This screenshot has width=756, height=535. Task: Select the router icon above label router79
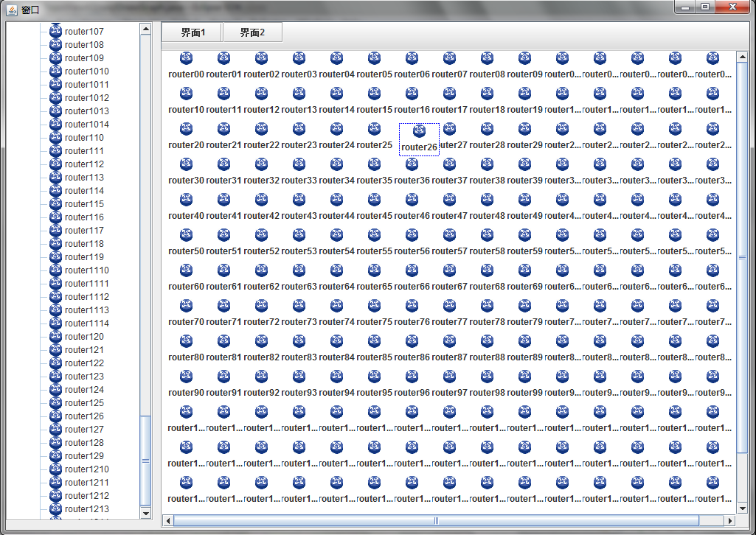524,306
